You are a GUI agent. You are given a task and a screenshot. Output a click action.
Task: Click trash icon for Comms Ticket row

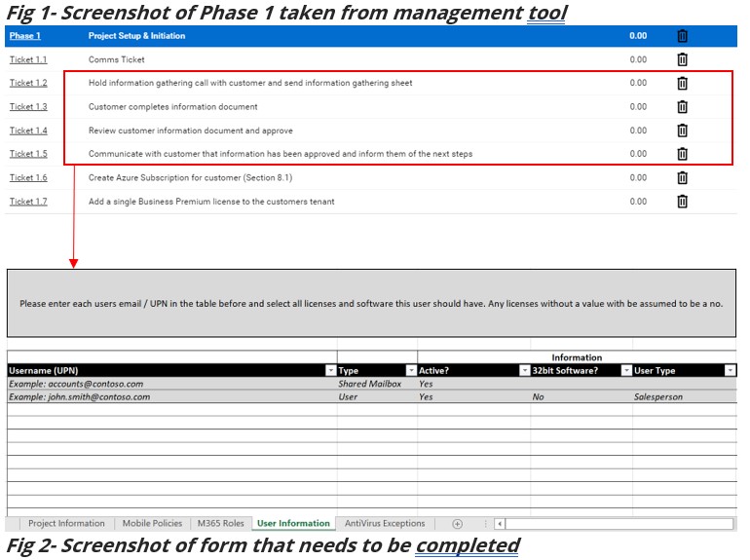click(682, 59)
